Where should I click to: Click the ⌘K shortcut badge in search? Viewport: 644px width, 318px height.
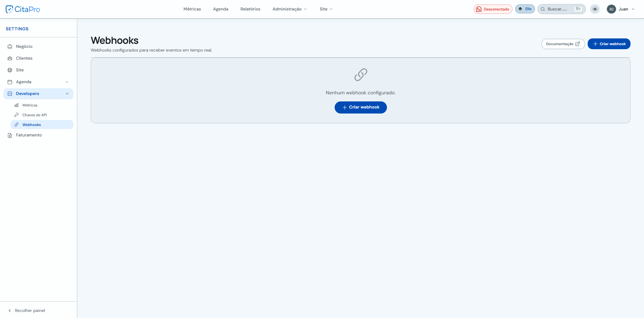pyautogui.click(x=578, y=9)
